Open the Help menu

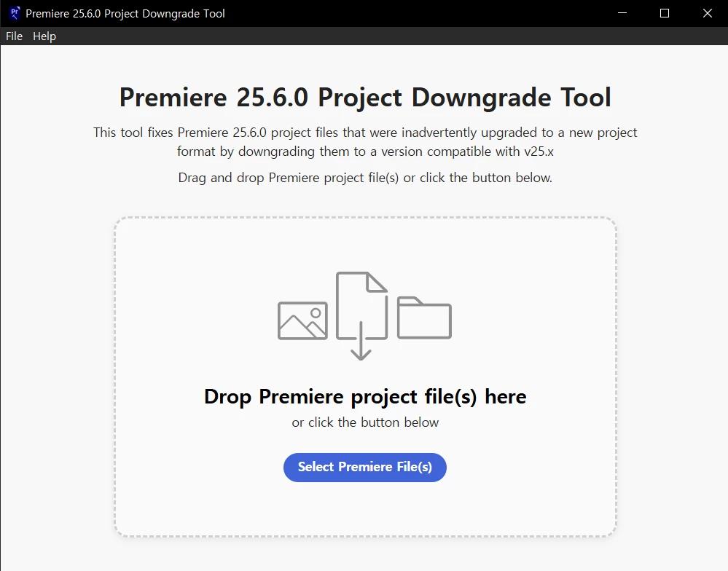pos(44,36)
